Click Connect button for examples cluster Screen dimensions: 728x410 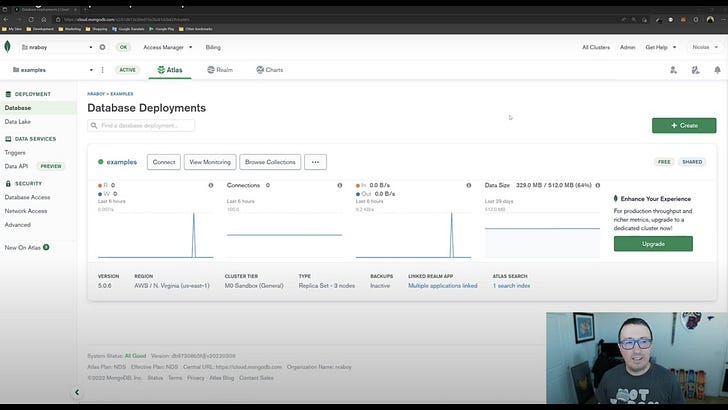(164, 162)
